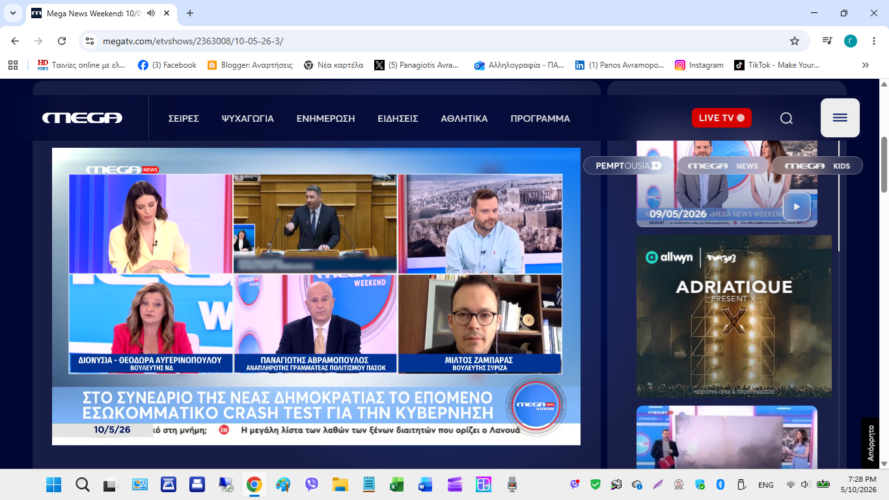Close the Mega News Weekend tab
The height and width of the screenshot is (500, 889).
[167, 13]
